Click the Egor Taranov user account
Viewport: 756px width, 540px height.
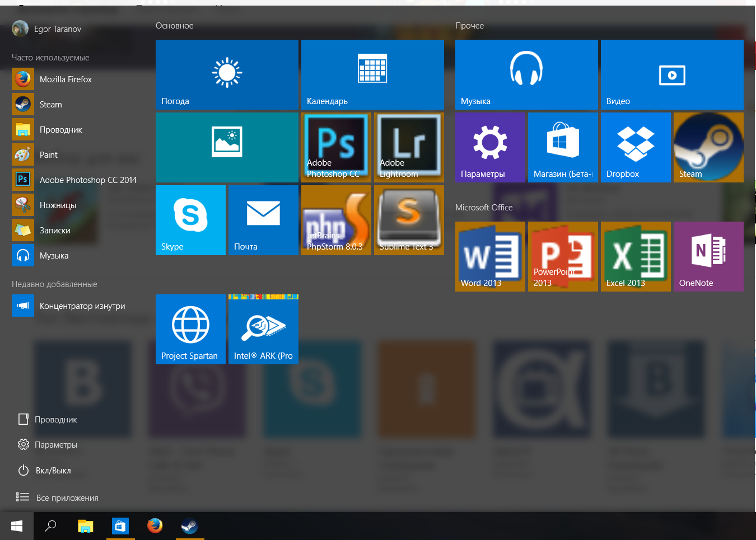click(47, 29)
